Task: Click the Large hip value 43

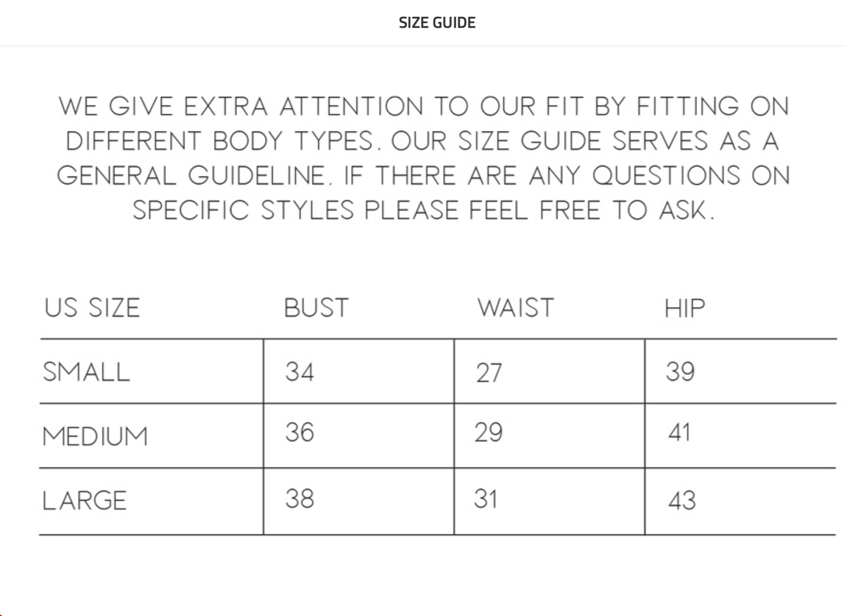Action: pos(682,501)
